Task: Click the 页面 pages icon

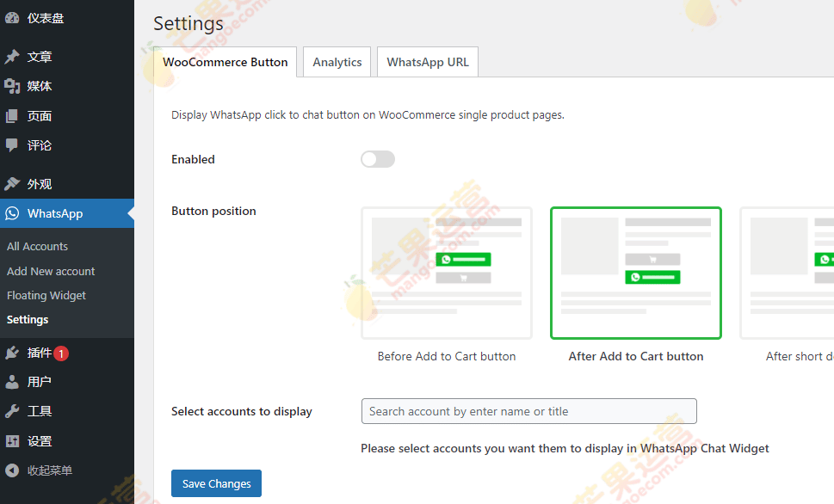Action: point(12,116)
